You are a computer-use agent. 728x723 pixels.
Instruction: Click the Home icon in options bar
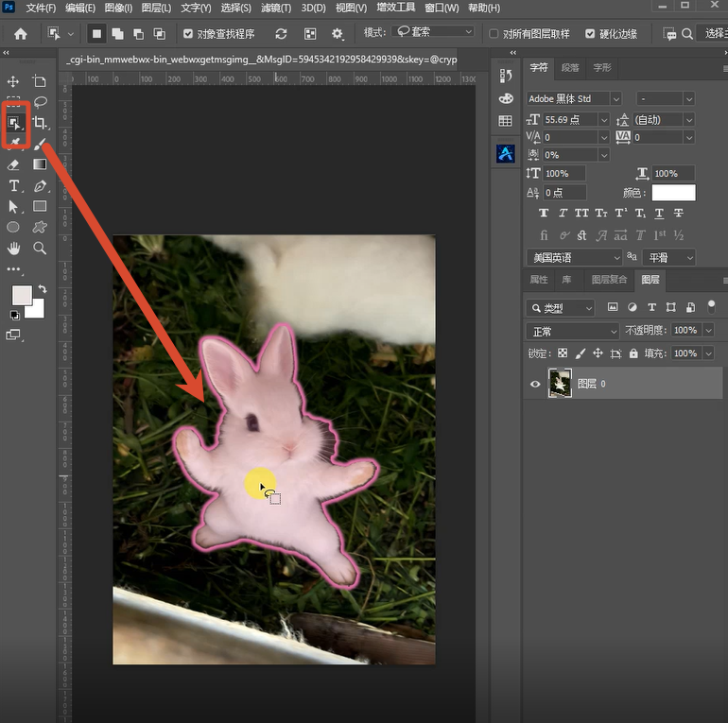[x=21, y=33]
